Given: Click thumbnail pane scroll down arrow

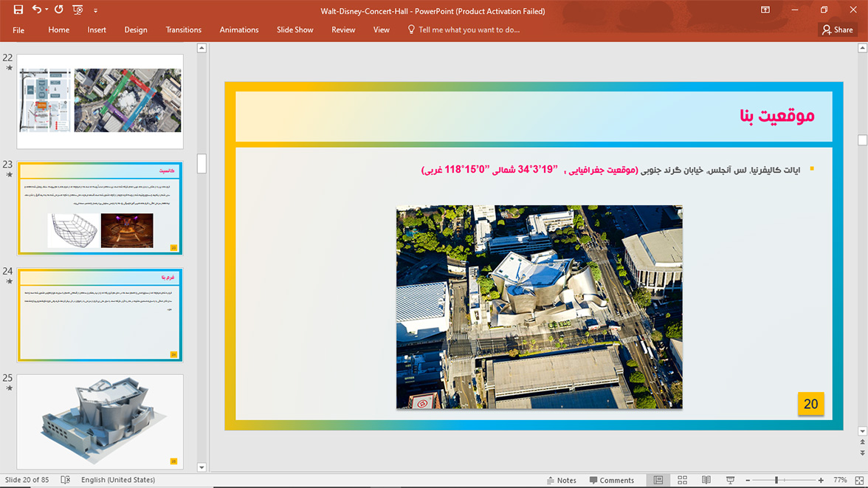Looking at the screenshot, I should point(201,467).
